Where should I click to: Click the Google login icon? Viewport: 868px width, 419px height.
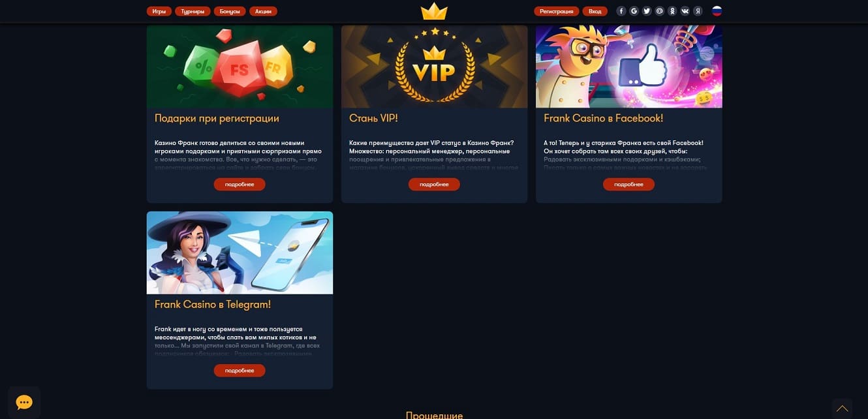(634, 11)
